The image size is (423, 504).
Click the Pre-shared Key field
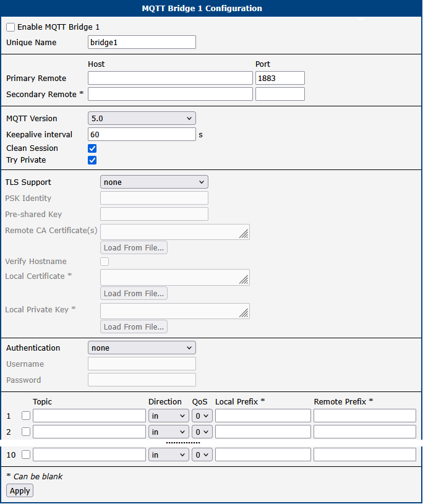click(x=154, y=214)
